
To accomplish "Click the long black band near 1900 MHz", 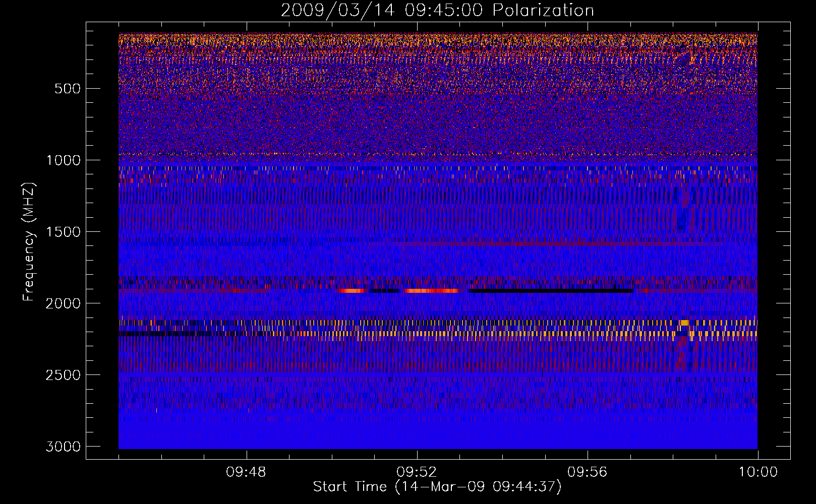I will pos(551,291).
